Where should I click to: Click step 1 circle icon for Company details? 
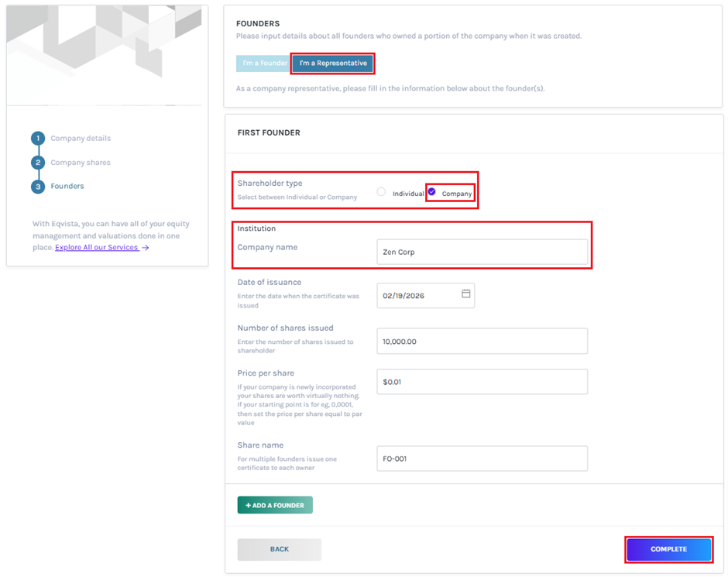pyautogui.click(x=38, y=139)
